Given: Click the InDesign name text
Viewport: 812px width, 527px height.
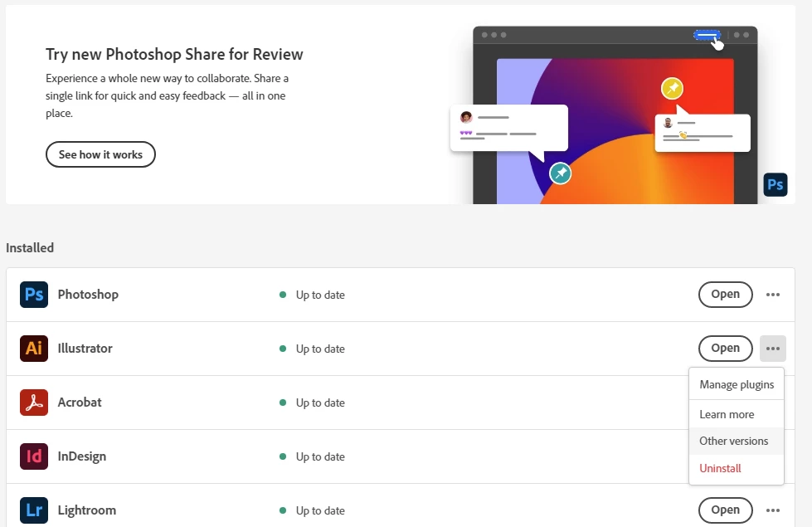Looking at the screenshot, I should (82, 456).
